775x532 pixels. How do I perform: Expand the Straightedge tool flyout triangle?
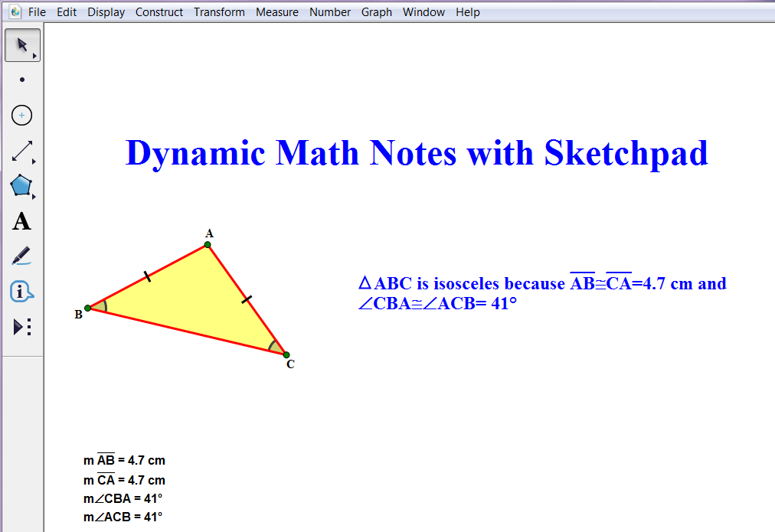(34, 162)
